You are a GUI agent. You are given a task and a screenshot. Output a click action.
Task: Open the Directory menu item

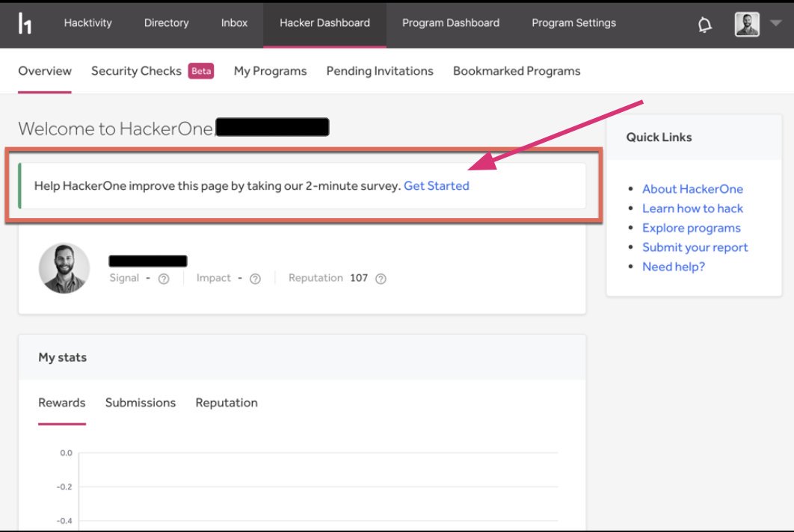click(166, 22)
